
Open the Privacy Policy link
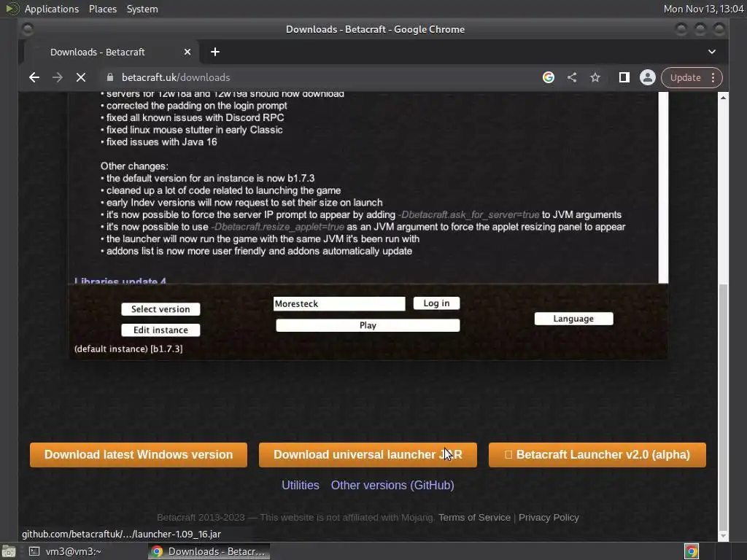549,518
